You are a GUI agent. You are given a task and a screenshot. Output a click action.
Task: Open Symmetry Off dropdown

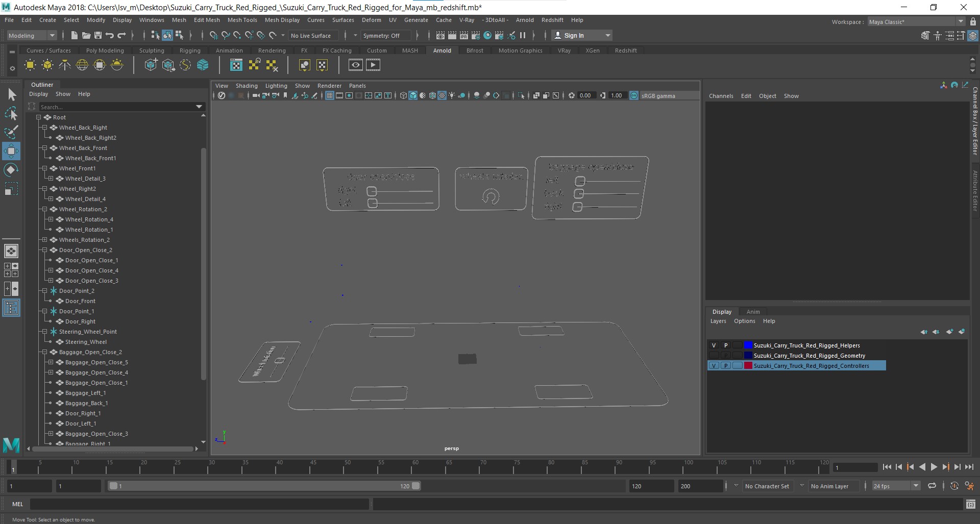385,36
